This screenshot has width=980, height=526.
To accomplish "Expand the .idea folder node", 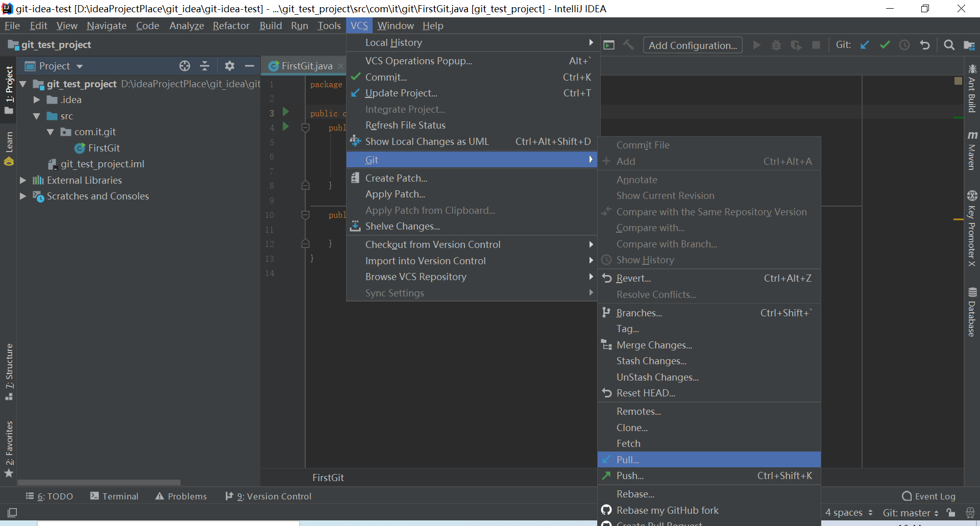I will coord(36,100).
